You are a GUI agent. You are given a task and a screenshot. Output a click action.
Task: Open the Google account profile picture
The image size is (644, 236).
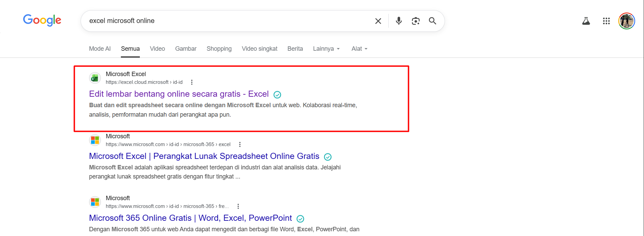626,21
